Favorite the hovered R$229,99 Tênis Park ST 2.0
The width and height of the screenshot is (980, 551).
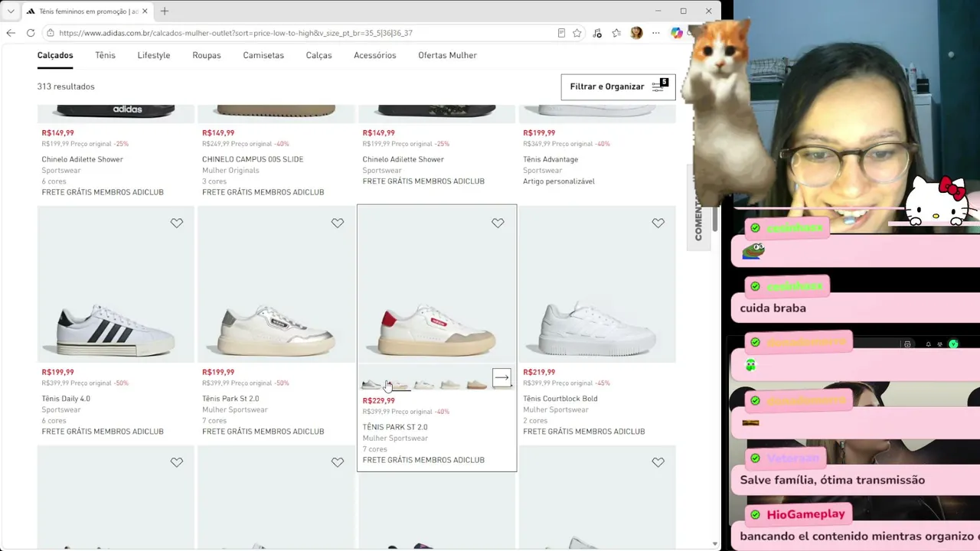[498, 223]
